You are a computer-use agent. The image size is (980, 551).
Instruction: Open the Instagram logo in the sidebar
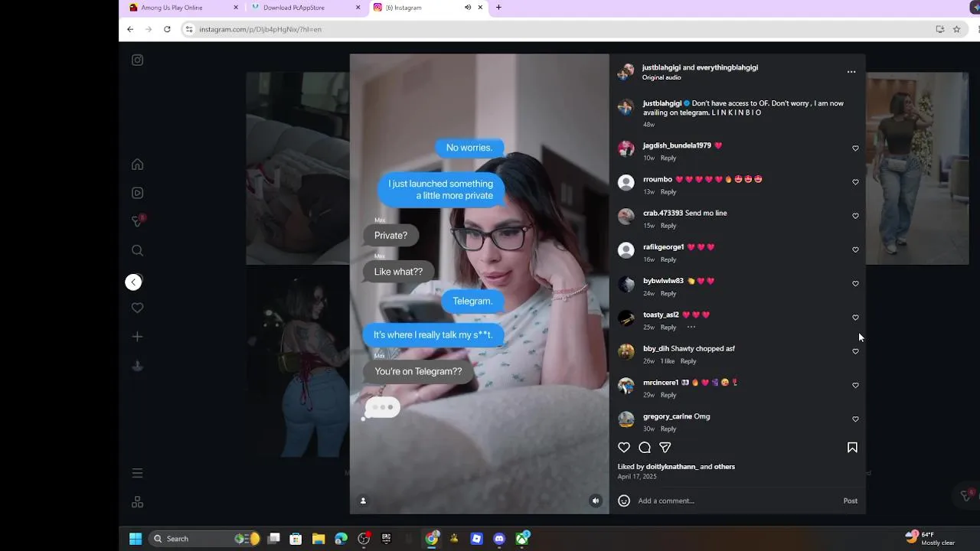(x=137, y=60)
